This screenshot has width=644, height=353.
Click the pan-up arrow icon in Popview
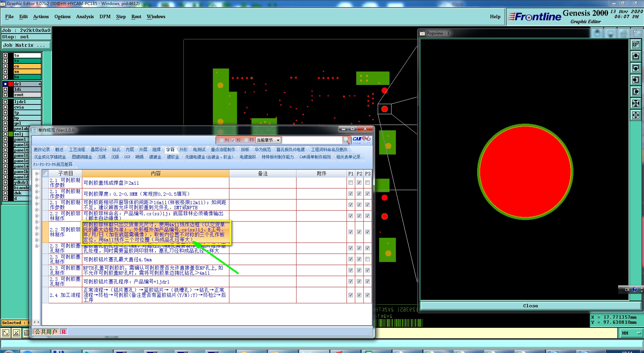coord(636,56)
